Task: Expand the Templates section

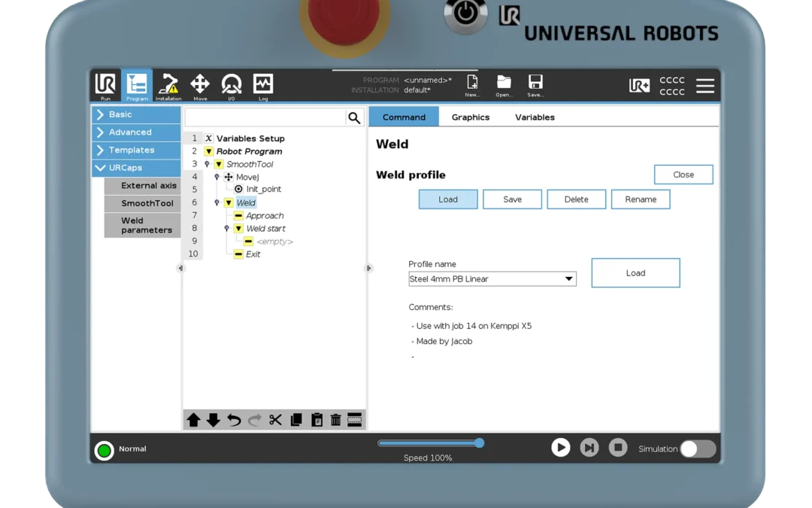Action: [x=137, y=150]
